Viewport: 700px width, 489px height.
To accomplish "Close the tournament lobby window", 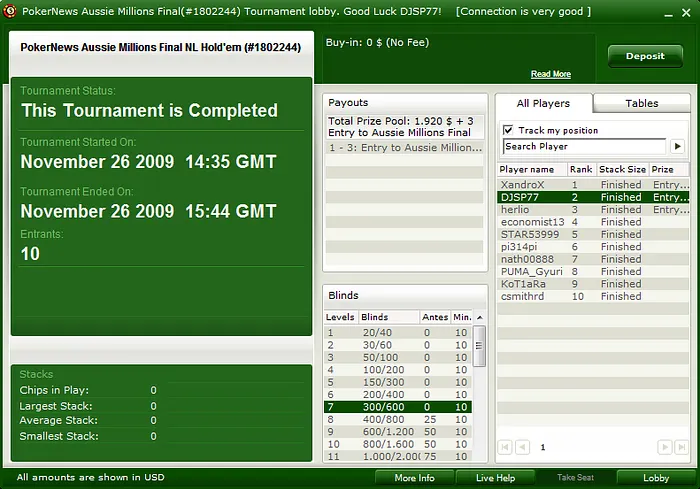I will [x=687, y=13].
